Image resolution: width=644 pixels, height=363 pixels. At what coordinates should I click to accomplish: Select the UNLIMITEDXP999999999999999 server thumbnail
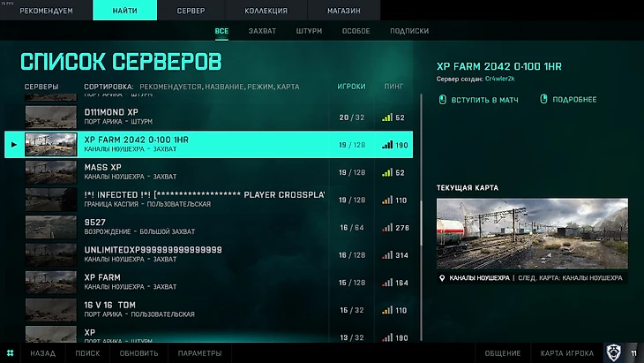[51, 255]
